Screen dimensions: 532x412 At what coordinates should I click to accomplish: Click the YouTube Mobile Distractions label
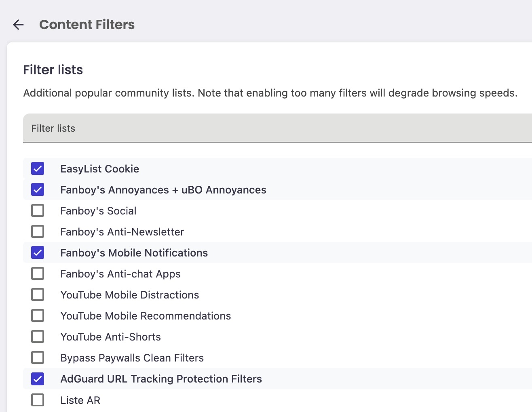(130, 295)
